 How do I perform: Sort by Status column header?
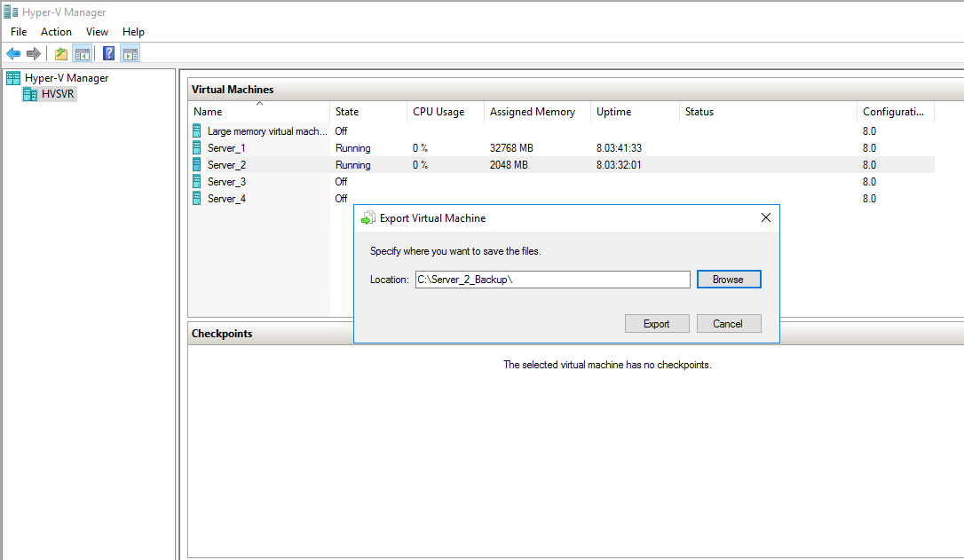point(768,112)
